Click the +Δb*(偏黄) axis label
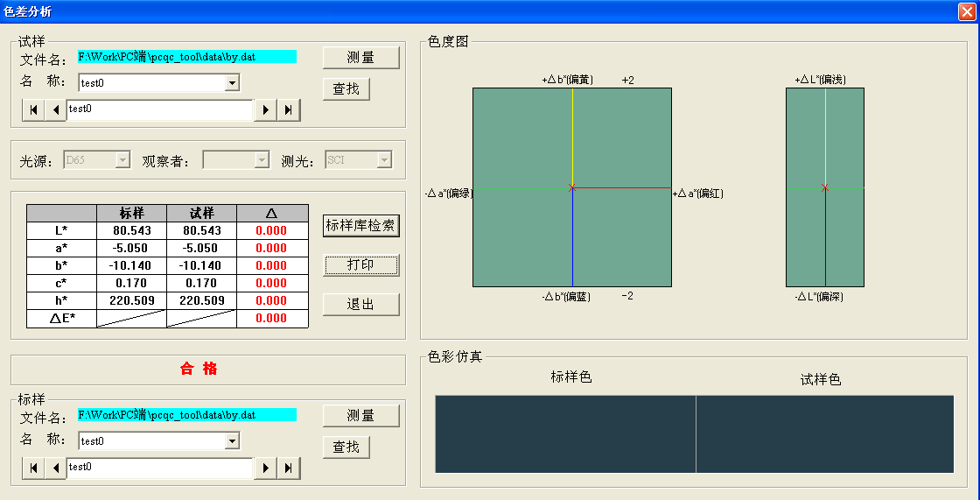The height and width of the screenshot is (500, 980). [x=568, y=80]
